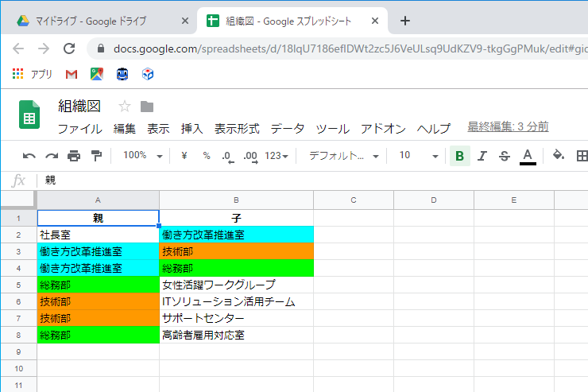
Task: Select cell 高齢者雇用対応室
Action: click(236, 335)
